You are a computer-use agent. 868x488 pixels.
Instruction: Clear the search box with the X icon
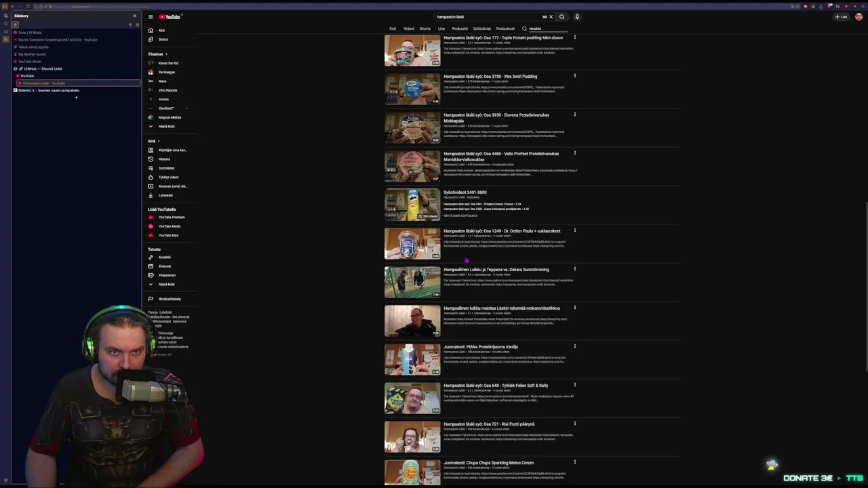click(551, 17)
